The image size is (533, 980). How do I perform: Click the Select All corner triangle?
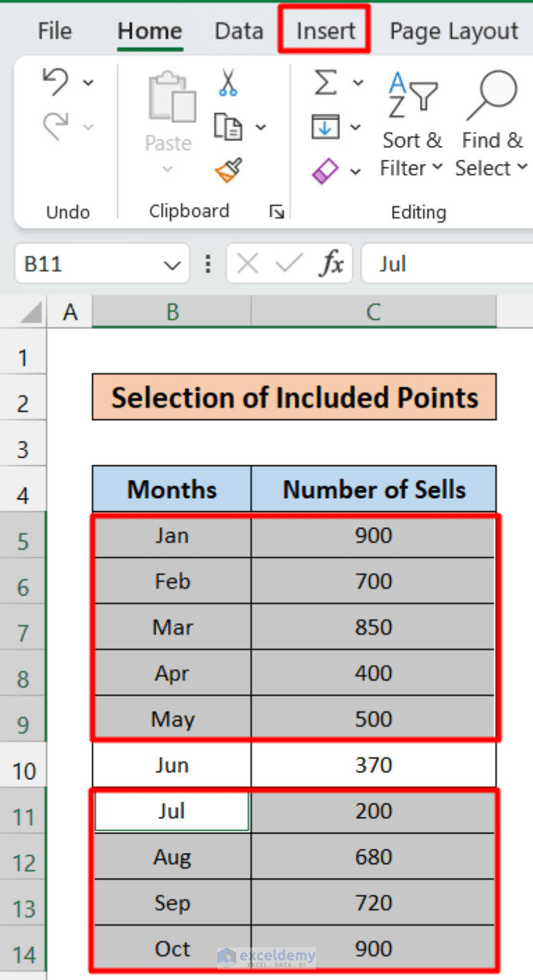point(30,313)
